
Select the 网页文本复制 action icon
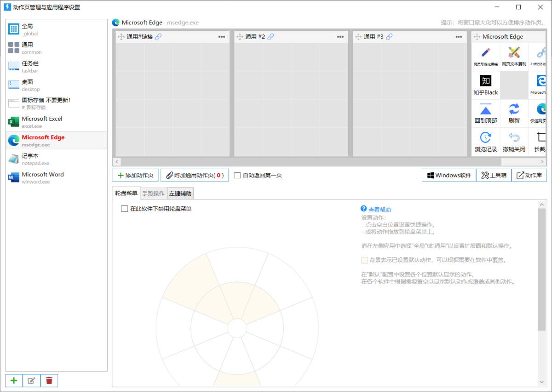click(x=514, y=57)
